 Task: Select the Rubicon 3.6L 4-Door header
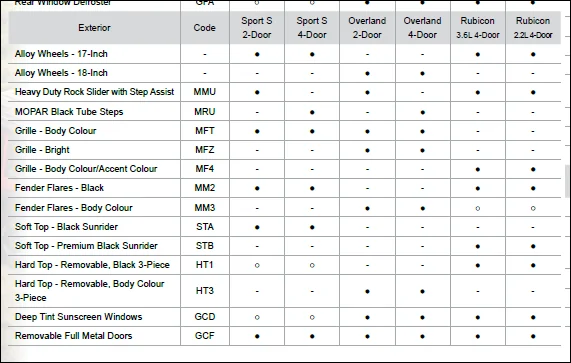click(477, 28)
